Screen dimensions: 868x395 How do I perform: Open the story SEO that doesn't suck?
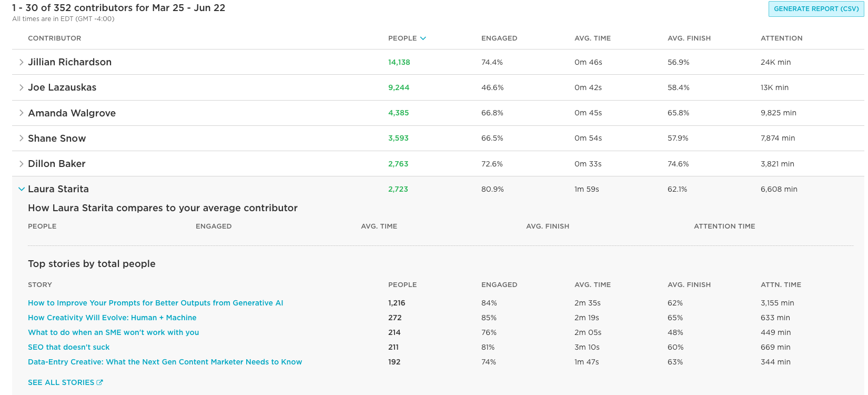(x=68, y=347)
